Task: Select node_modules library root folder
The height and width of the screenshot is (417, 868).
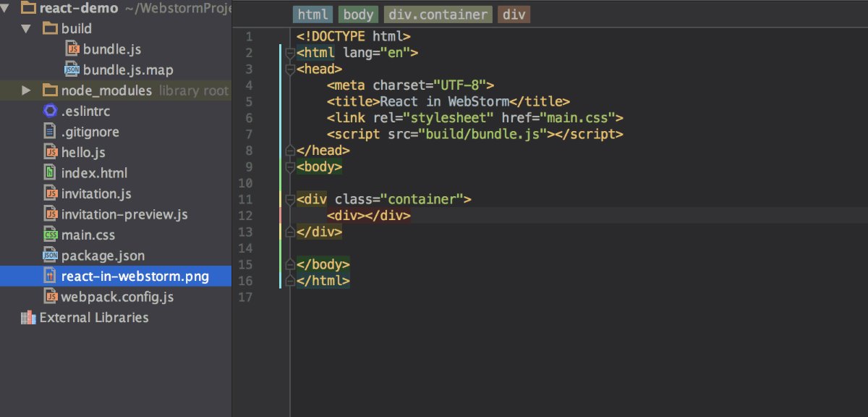Action: (x=106, y=90)
